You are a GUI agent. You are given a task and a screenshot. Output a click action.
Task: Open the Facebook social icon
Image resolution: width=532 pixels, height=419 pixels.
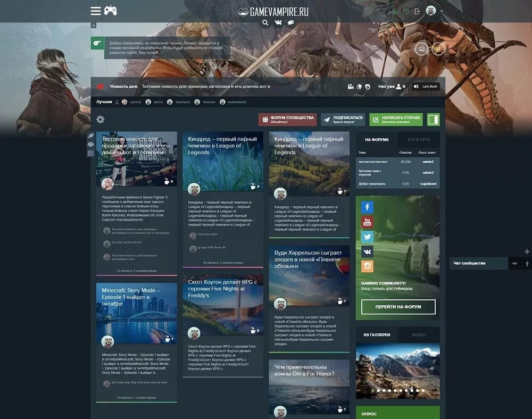[x=367, y=207]
